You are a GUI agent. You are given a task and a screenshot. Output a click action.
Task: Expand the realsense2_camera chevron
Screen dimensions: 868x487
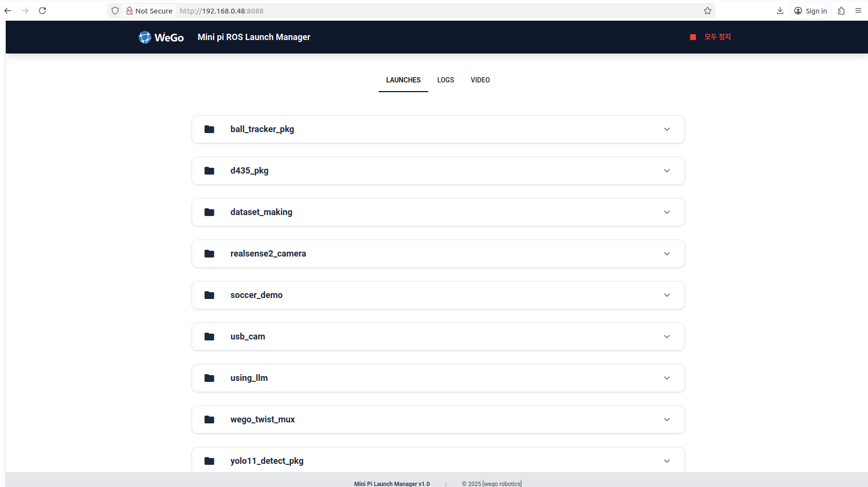667,254
